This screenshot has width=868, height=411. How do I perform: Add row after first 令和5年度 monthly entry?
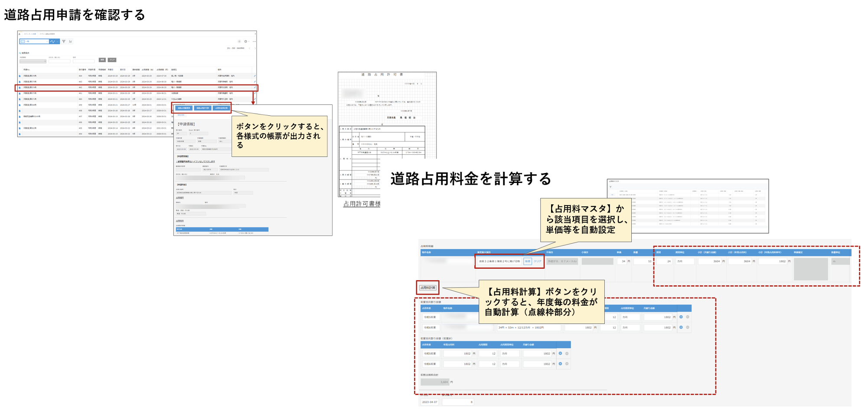tap(681, 317)
